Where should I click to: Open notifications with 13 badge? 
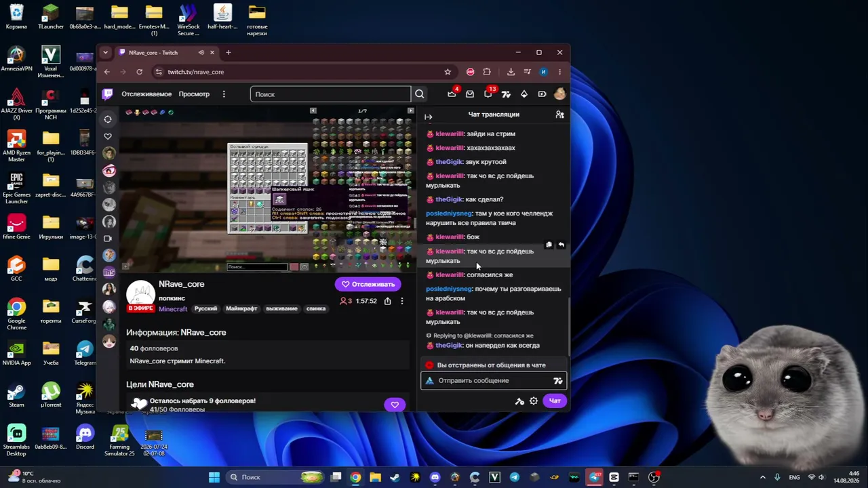pyautogui.click(x=488, y=94)
